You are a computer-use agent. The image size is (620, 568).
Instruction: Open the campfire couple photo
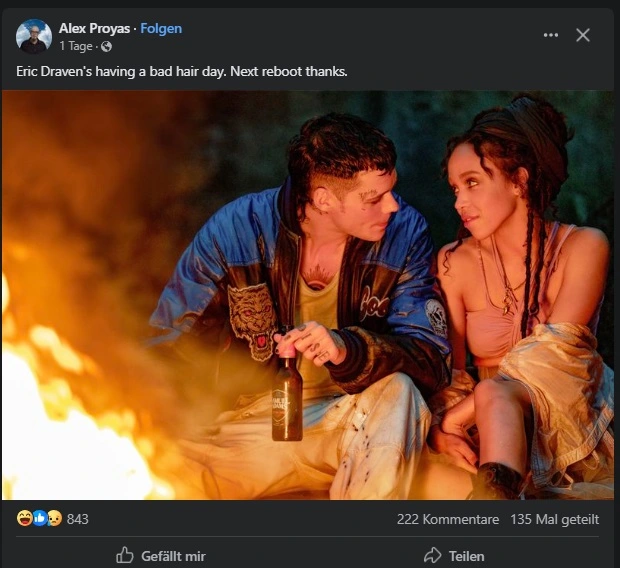(x=308, y=295)
